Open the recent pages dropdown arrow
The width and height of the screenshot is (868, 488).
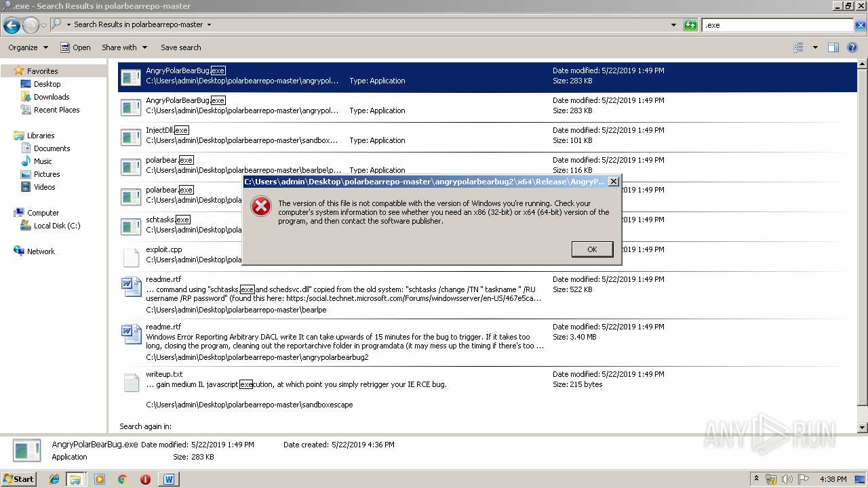tap(43, 25)
